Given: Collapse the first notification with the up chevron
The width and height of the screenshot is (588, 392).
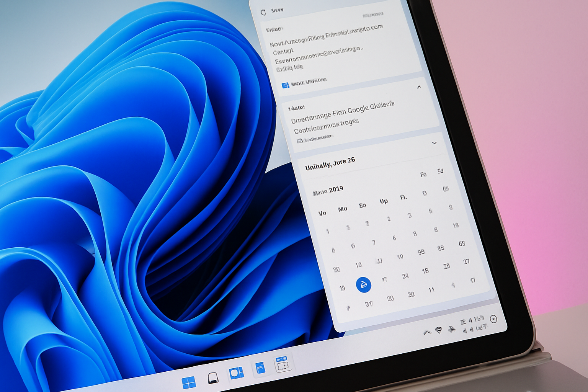Looking at the screenshot, I should (x=419, y=87).
